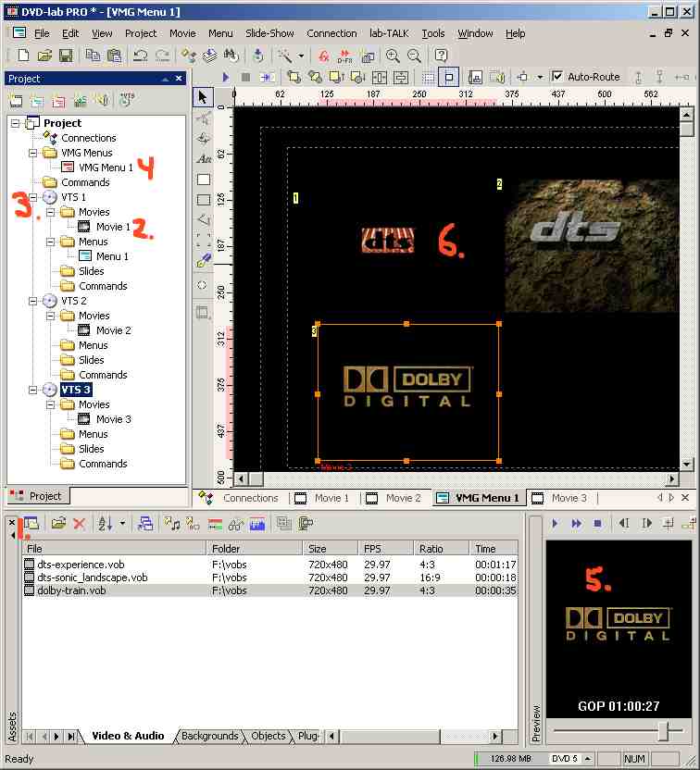Select dts-sonic_landscape.vob in asset list
Viewport: 700px width, 770px height.
93,577
